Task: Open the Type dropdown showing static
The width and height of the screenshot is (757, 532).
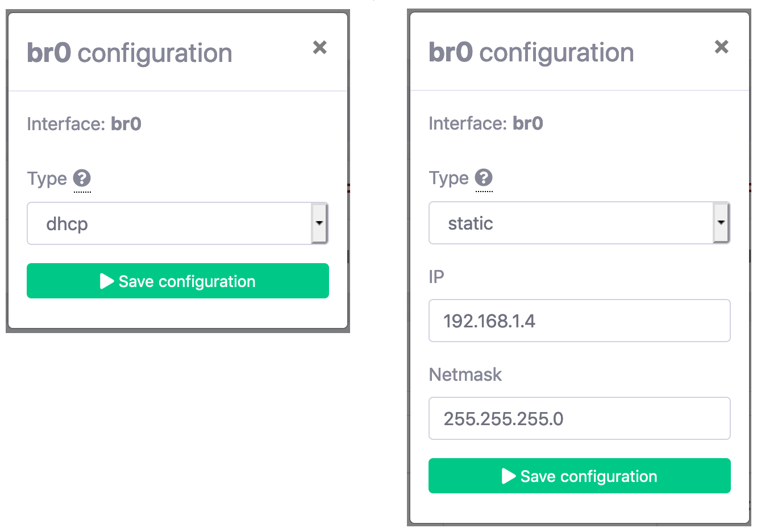Action: point(571,223)
